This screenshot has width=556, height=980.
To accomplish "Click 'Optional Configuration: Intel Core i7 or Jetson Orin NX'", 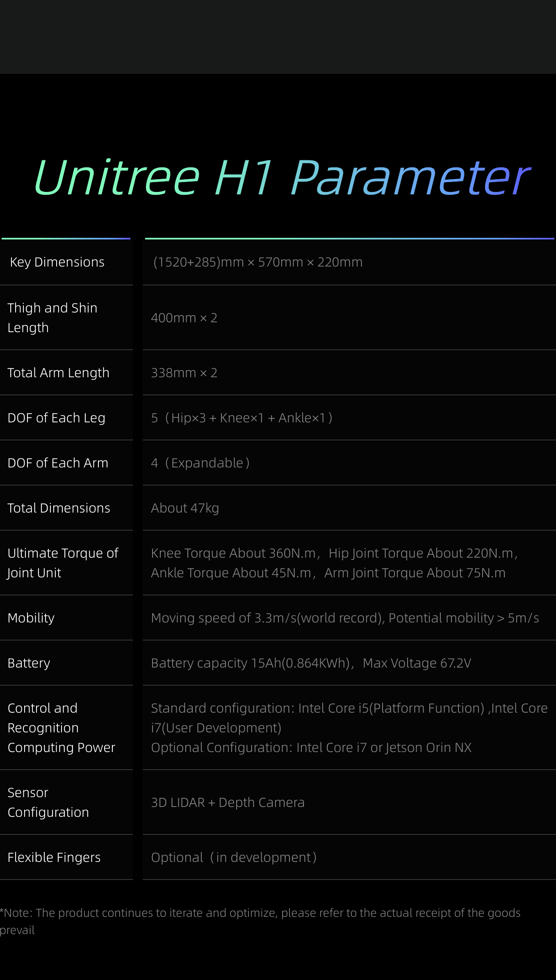I will [311, 748].
